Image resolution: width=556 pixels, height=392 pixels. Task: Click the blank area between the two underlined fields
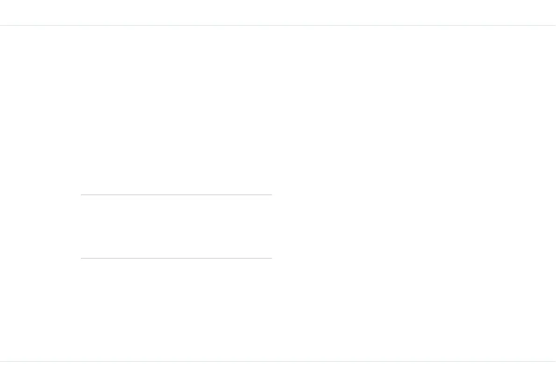[176, 219]
